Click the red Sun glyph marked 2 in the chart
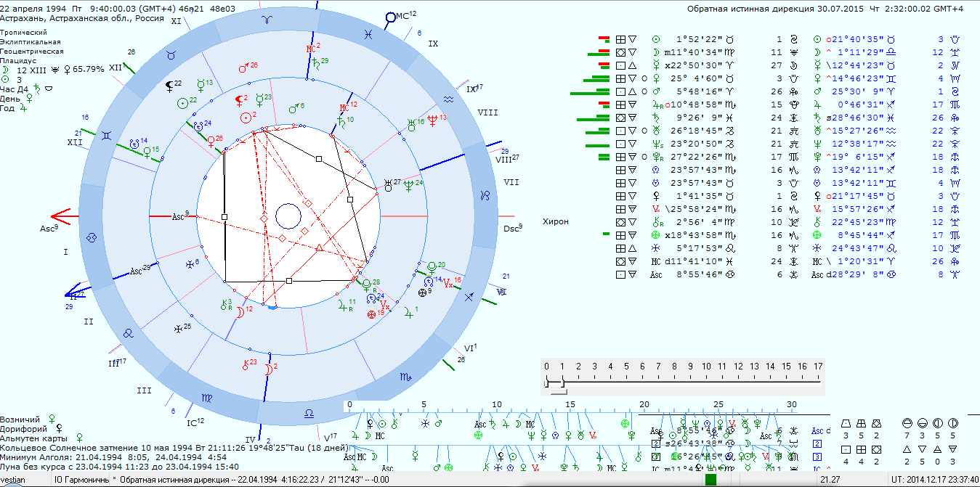980x487 pixels. (246, 116)
